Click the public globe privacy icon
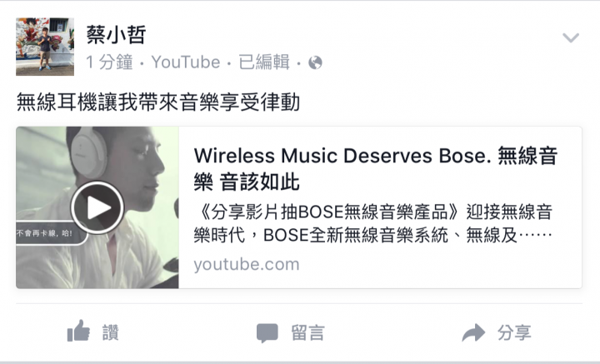Screen dimensions: 600x364 [315, 62]
